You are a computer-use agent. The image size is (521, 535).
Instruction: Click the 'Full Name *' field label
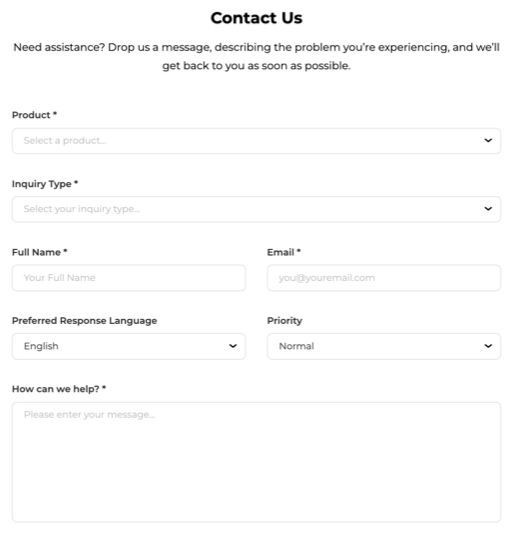tap(40, 252)
